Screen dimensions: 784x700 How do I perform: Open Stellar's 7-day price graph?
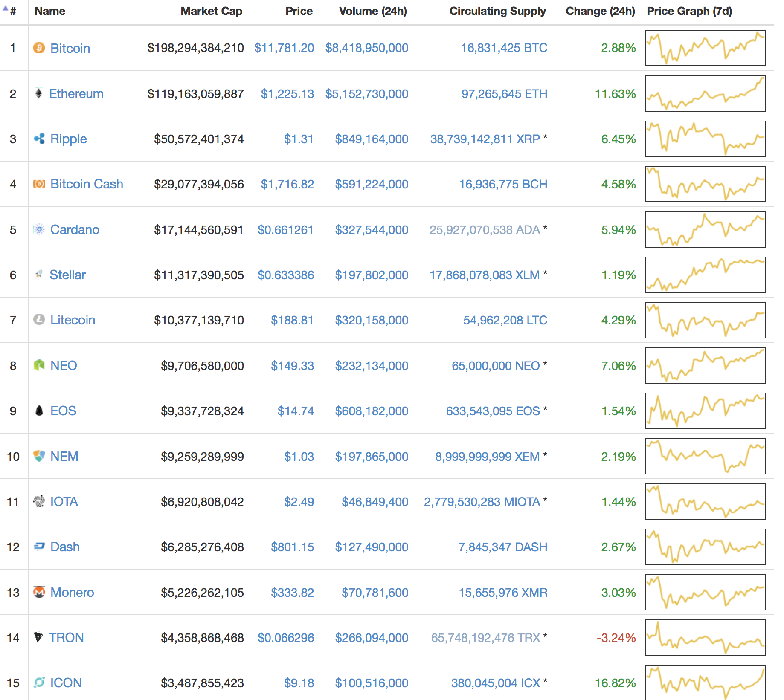coord(705,275)
